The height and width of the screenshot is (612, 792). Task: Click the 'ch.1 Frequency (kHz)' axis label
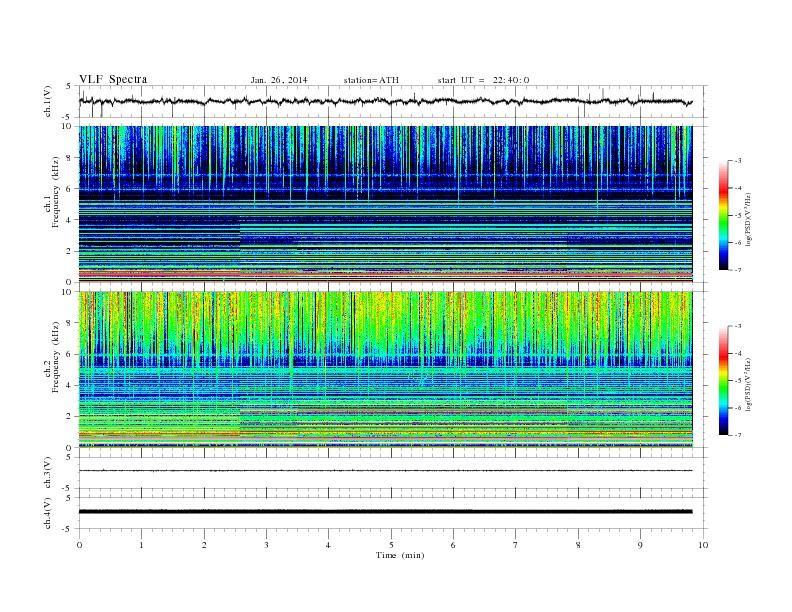pos(53,192)
